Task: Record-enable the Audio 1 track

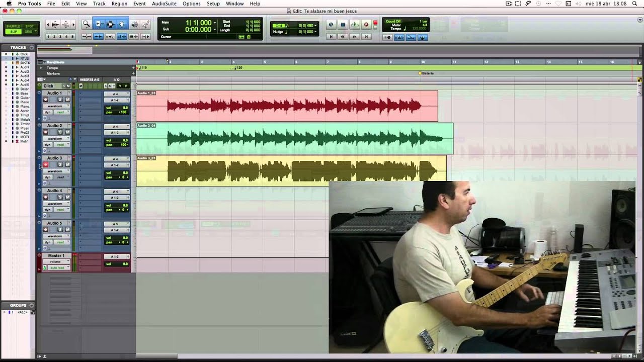Action: tap(45, 100)
